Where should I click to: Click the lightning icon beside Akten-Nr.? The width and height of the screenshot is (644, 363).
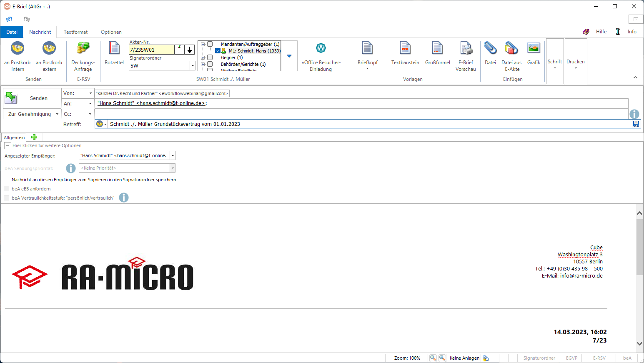click(x=179, y=50)
